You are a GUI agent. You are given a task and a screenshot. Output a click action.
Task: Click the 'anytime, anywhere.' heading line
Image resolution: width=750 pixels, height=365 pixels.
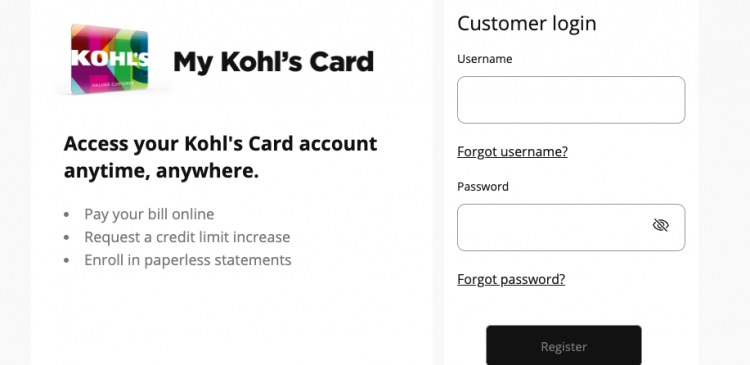[x=161, y=171]
